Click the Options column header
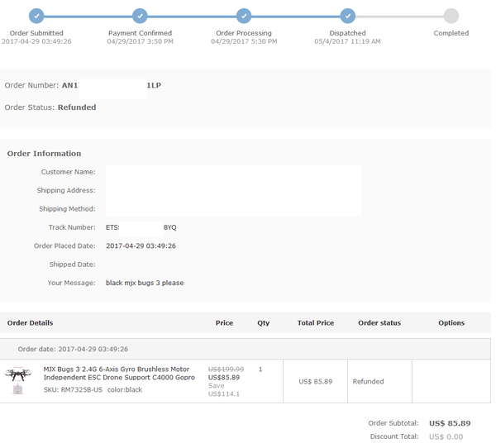 click(x=451, y=323)
